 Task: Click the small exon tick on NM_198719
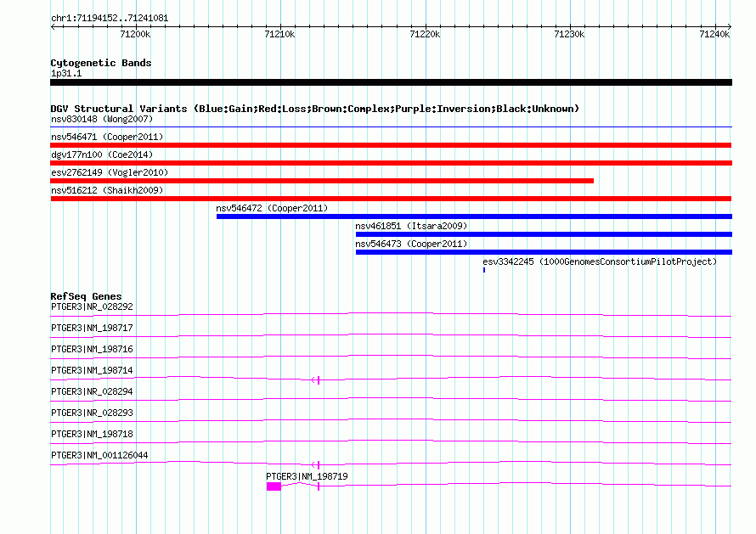click(x=319, y=486)
